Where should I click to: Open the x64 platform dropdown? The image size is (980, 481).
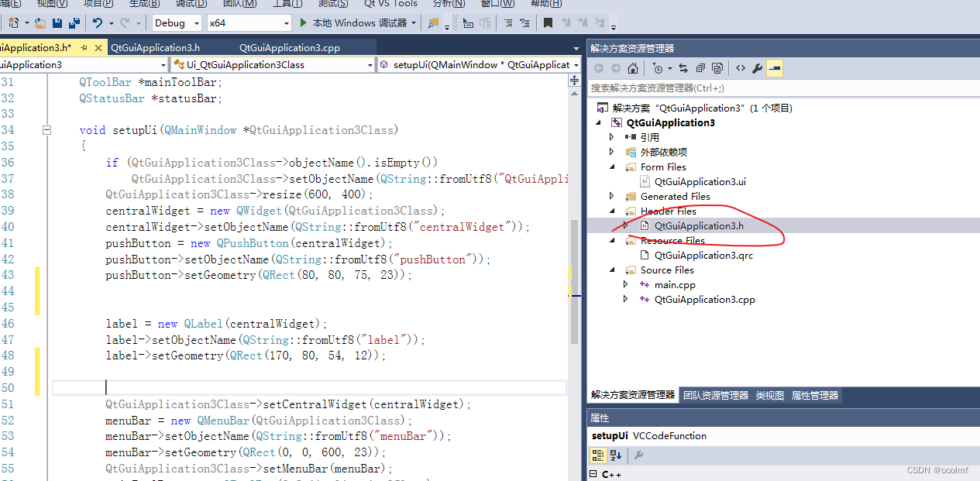click(x=249, y=23)
